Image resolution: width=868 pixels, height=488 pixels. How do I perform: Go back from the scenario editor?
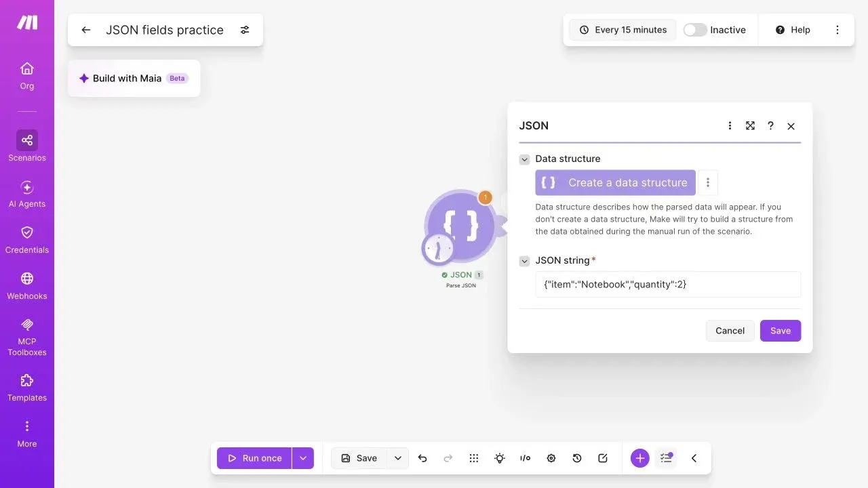point(85,30)
